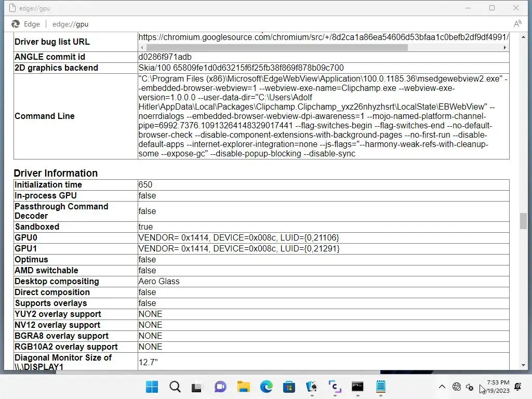Click the left arrow of the URL cell scrollbar

[142, 47]
